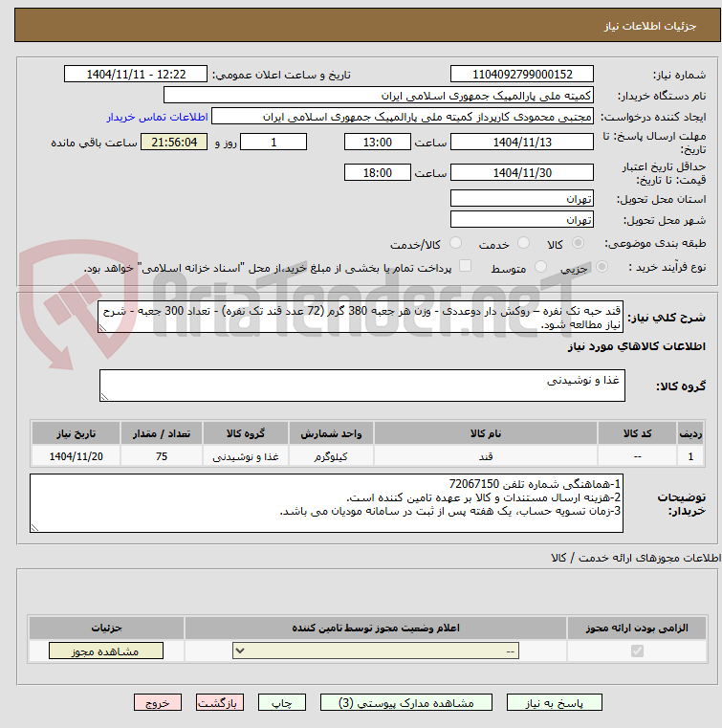The width and height of the screenshot is (722, 728).
Task: Click the واحد شمارش column header
Action: click(331, 433)
